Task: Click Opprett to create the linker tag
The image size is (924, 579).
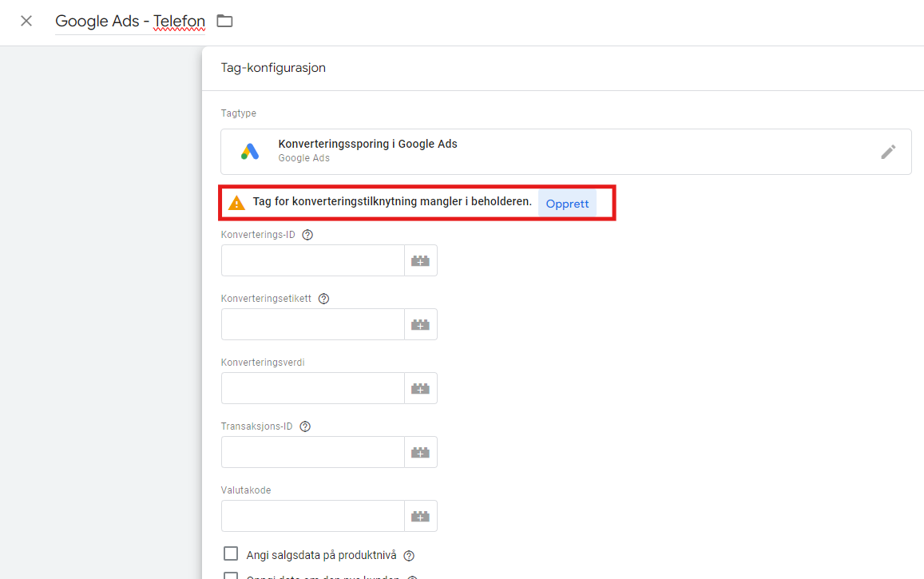Action: pos(567,204)
